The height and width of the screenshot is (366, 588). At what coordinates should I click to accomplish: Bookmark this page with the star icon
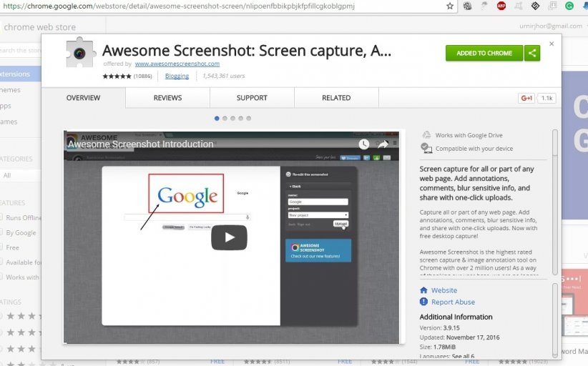(449, 6)
